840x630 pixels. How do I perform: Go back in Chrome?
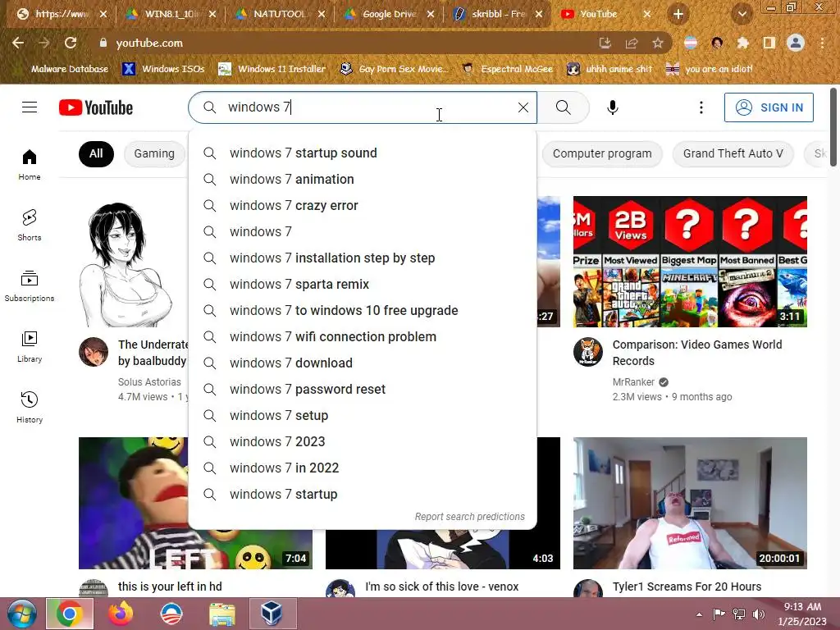[18, 43]
